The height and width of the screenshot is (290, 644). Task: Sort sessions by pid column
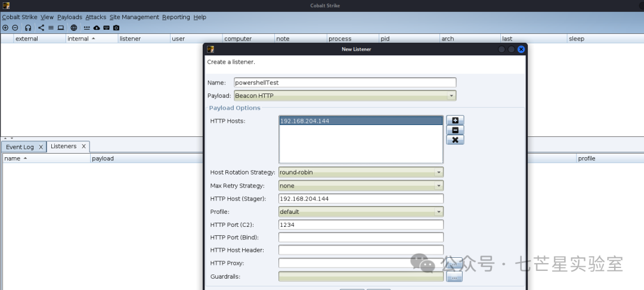[409, 39]
